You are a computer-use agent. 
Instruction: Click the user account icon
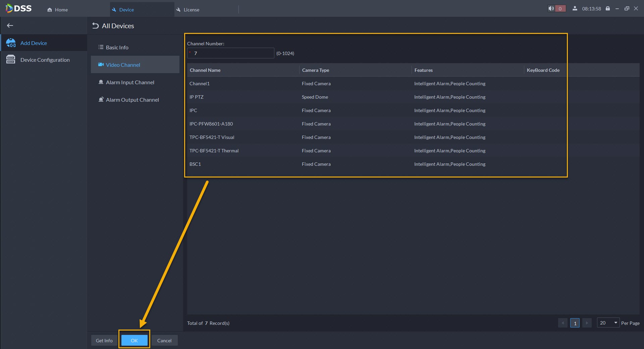(x=575, y=9)
